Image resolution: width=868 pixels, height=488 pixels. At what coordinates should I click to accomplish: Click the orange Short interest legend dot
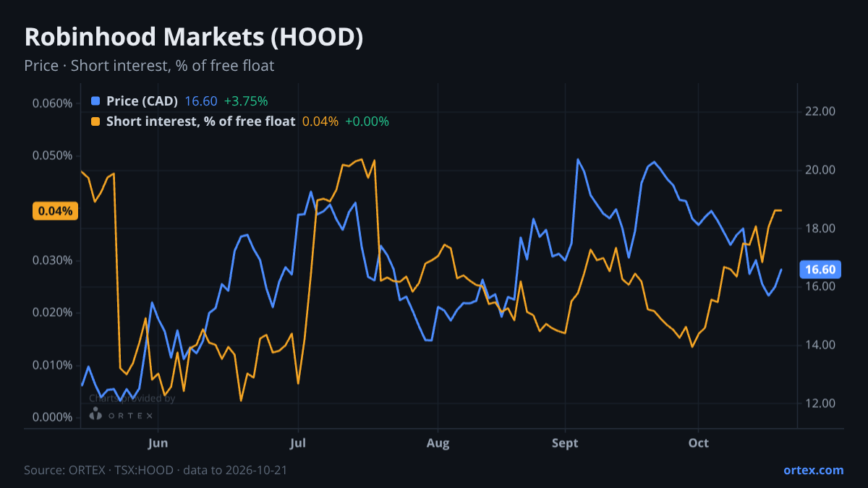point(95,121)
